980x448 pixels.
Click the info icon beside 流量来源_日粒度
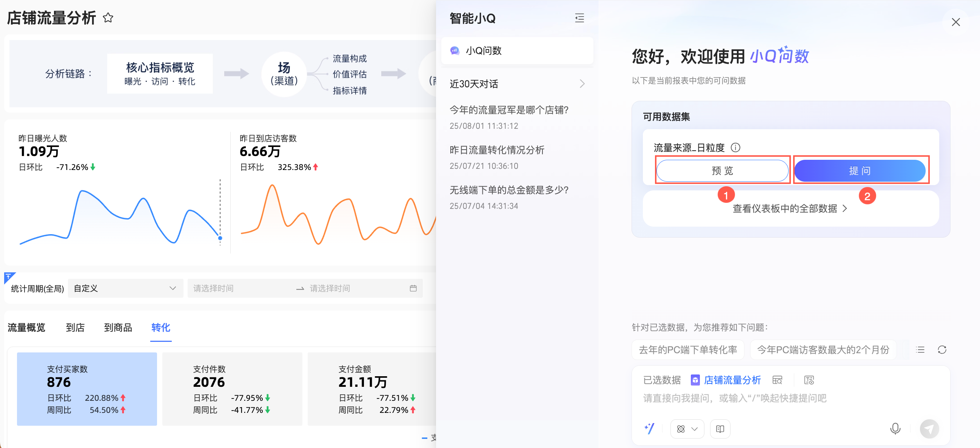[x=735, y=147]
